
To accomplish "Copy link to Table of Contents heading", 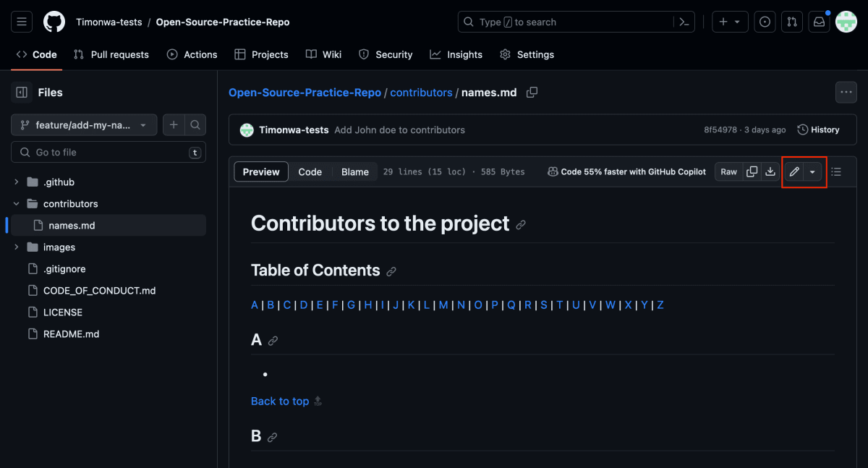I will click(391, 272).
